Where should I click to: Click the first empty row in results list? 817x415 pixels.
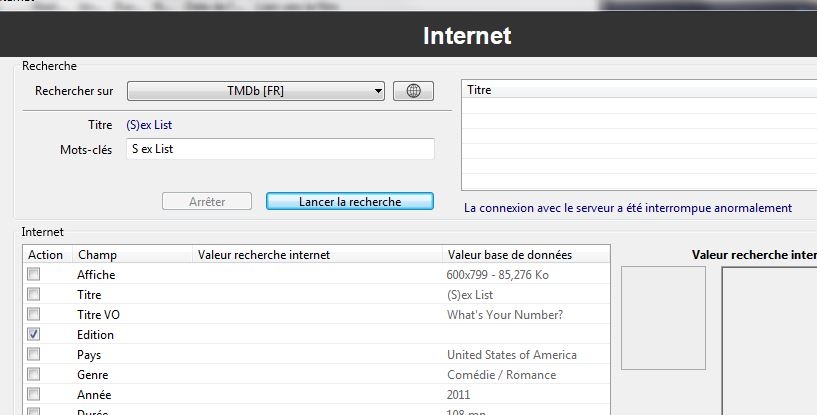tap(638, 106)
